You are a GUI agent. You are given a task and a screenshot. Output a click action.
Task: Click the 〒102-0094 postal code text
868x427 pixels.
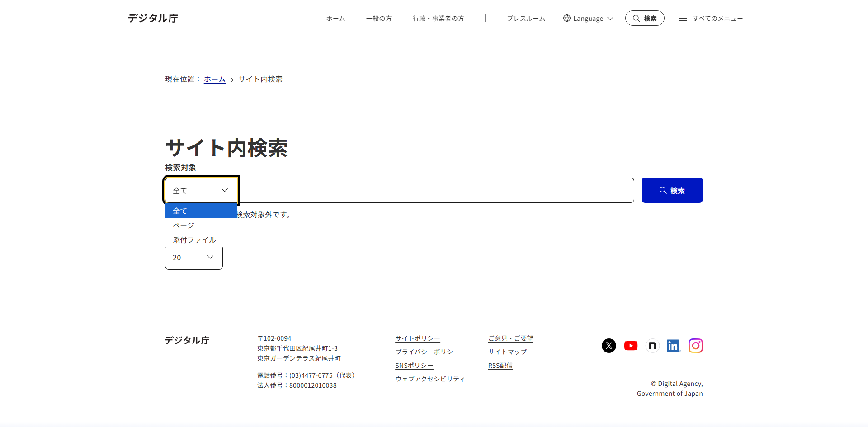point(274,338)
